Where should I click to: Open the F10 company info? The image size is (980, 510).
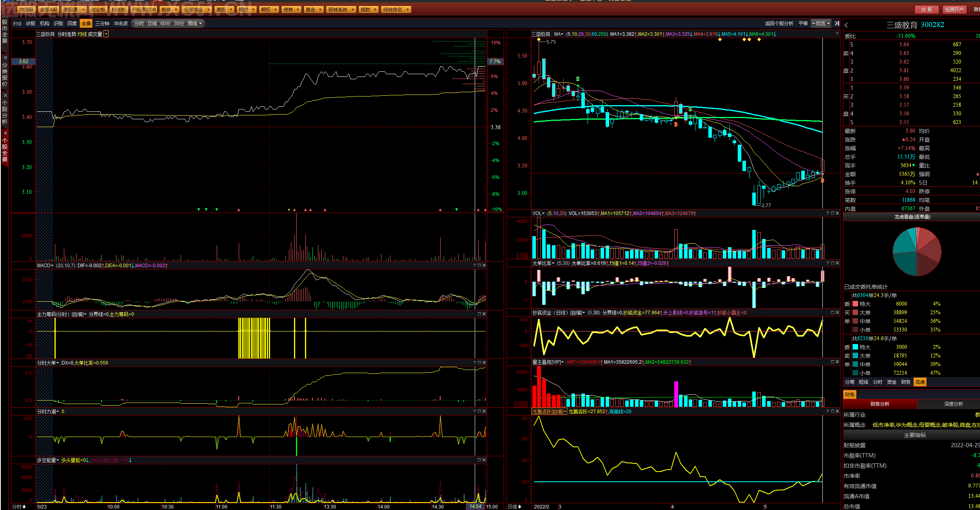pos(17,24)
